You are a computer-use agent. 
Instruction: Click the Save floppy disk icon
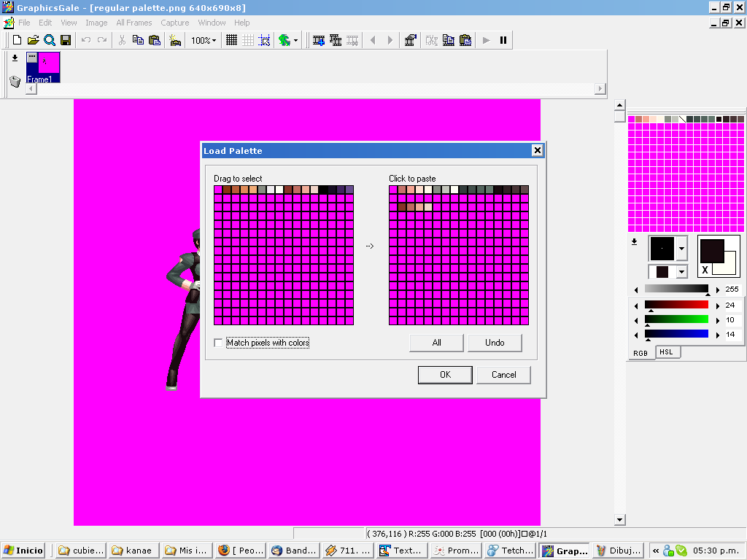[66, 40]
